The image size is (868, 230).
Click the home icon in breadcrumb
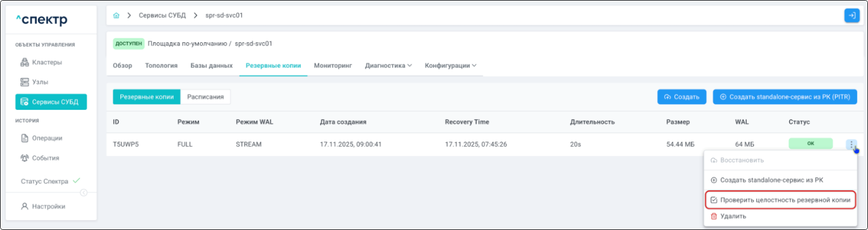(116, 15)
